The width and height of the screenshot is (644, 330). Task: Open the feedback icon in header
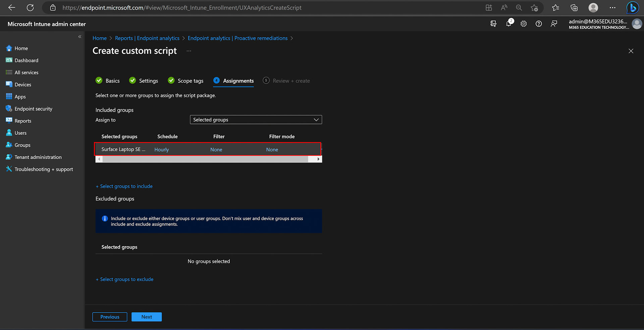(x=554, y=23)
